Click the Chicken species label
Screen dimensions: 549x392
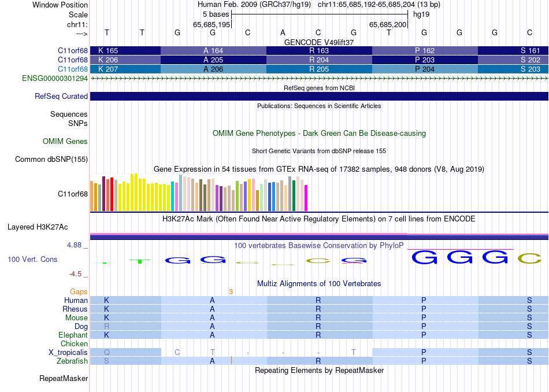pos(74,343)
